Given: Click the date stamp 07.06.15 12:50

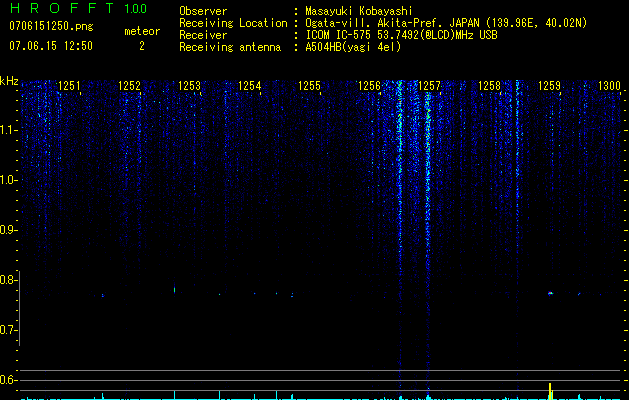Looking at the screenshot, I should (51, 46).
